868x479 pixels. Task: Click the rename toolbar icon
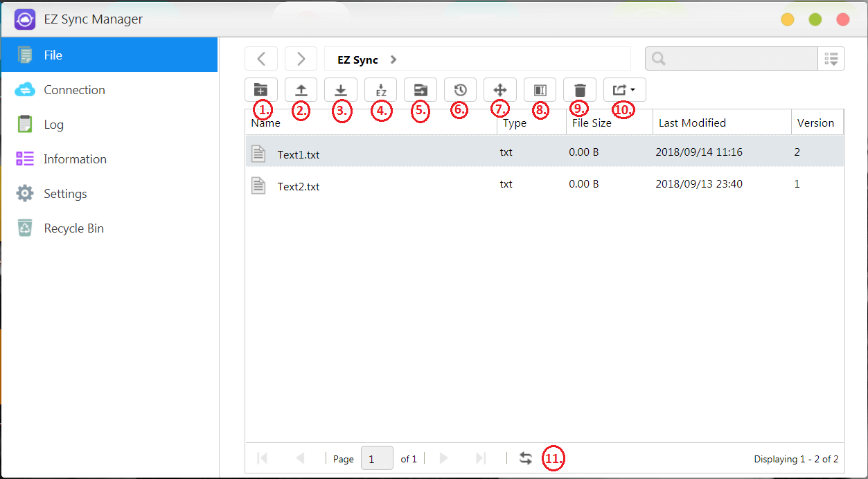click(x=540, y=90)
